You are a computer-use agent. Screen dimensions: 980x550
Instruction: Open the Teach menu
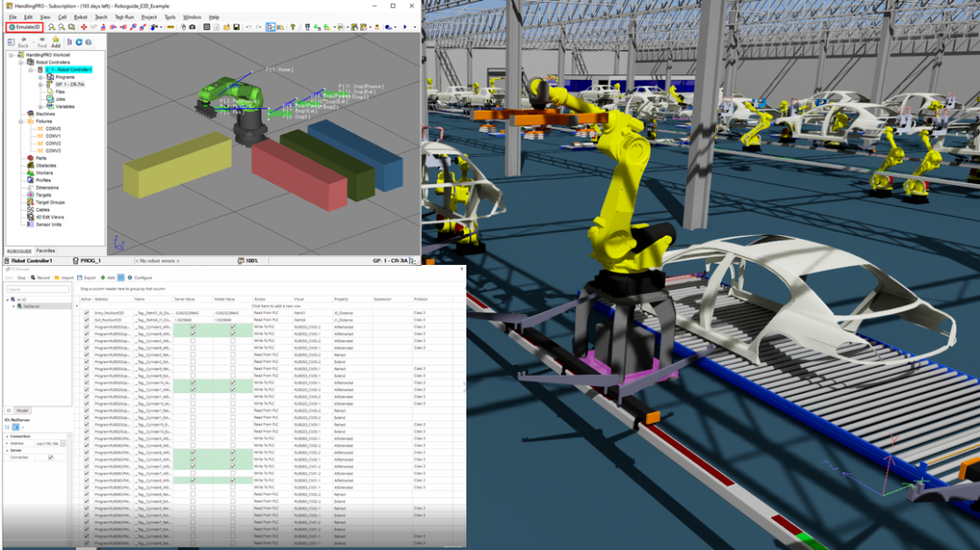click(x=102, y=17)
